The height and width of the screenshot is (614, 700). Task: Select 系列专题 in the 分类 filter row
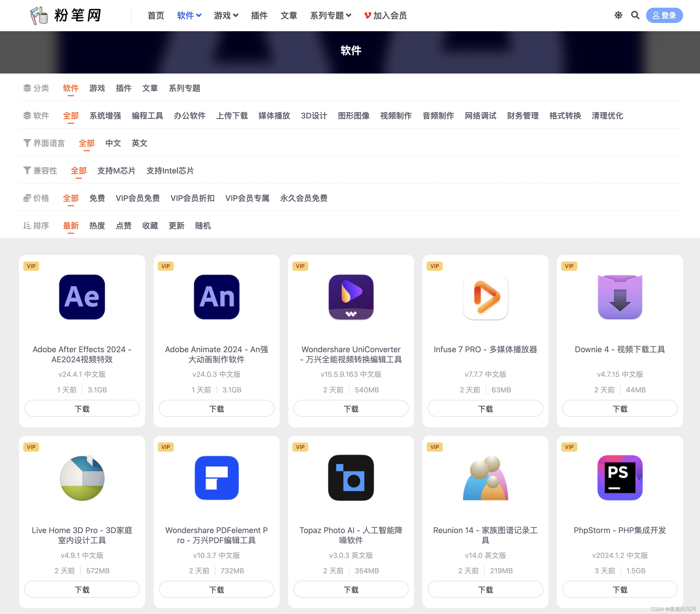pos(185,88)
